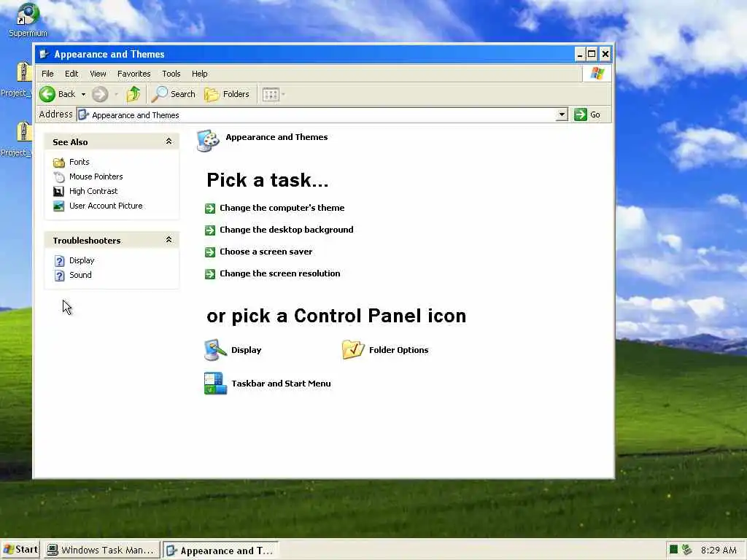Click the Mouse Pointers icon
Viewport: 747px width, 560px height.
coord(59,177)
